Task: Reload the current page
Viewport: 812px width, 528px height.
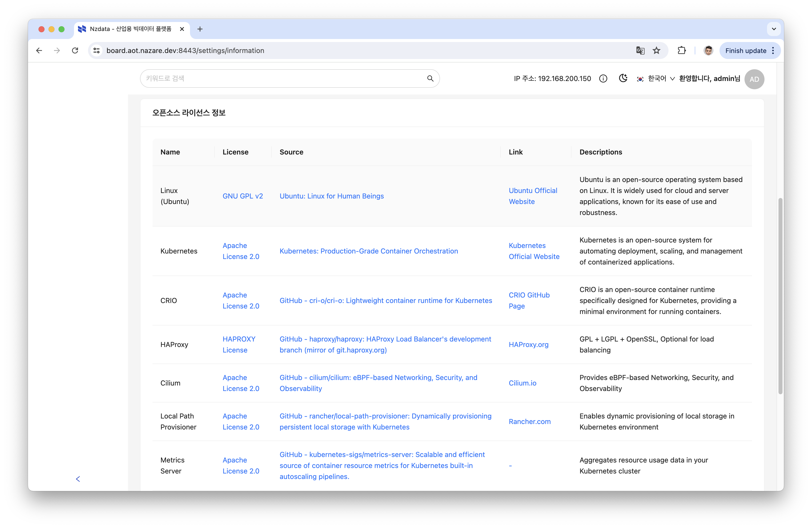Action: [75, 50]
